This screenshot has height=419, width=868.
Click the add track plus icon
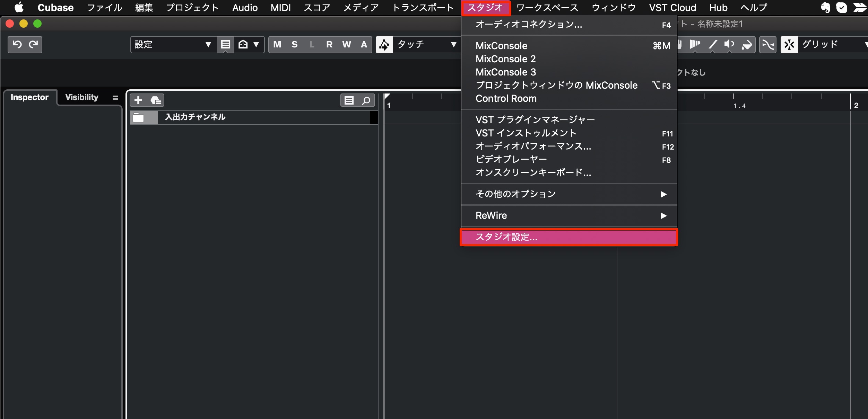(x=138, y=100)
